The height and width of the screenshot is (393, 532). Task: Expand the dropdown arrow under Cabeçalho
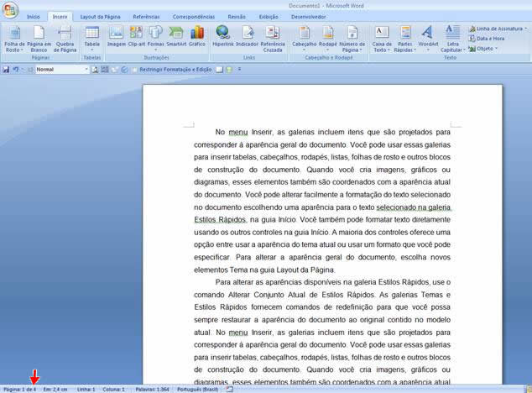(x=305, y=50)
